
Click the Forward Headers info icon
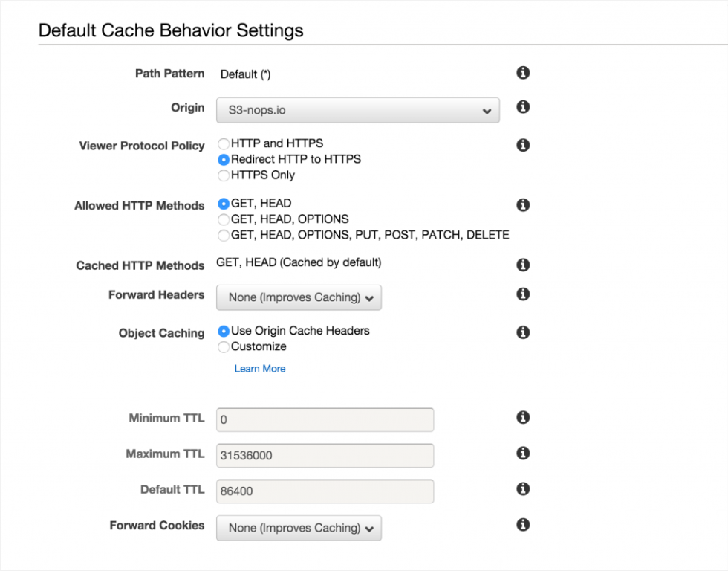click(522, 294)
